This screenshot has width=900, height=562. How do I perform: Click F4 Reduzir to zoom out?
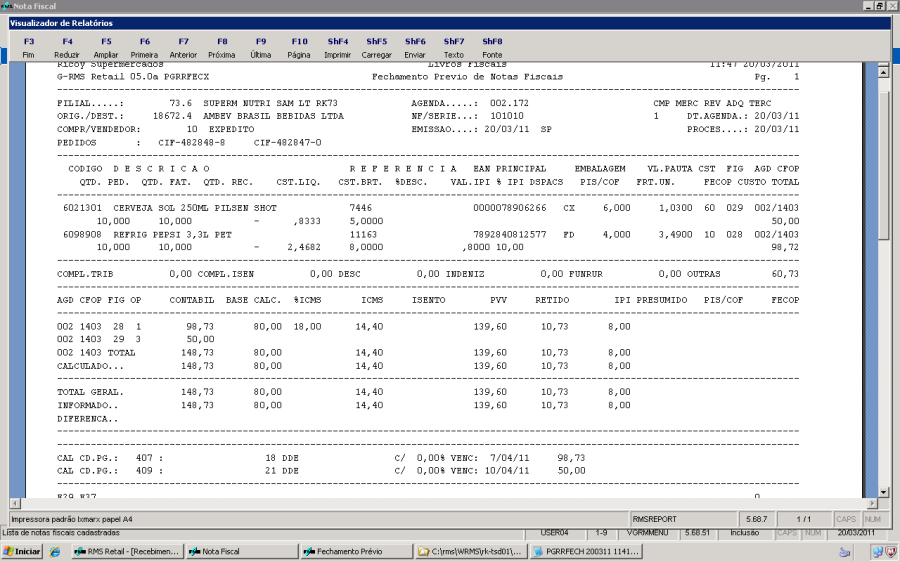67,48
